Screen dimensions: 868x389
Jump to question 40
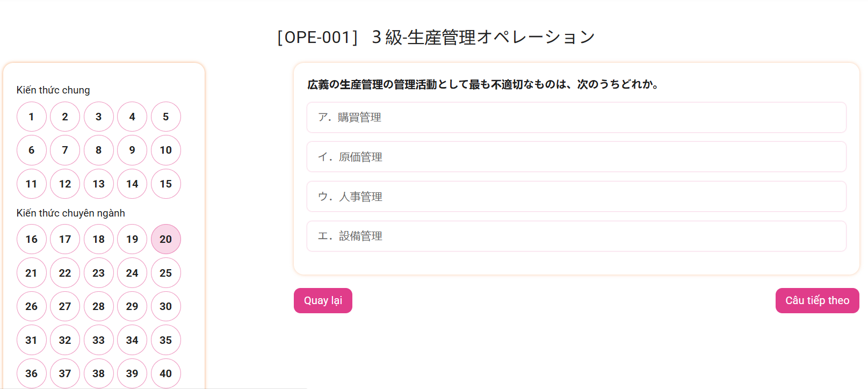coord(166,373)
